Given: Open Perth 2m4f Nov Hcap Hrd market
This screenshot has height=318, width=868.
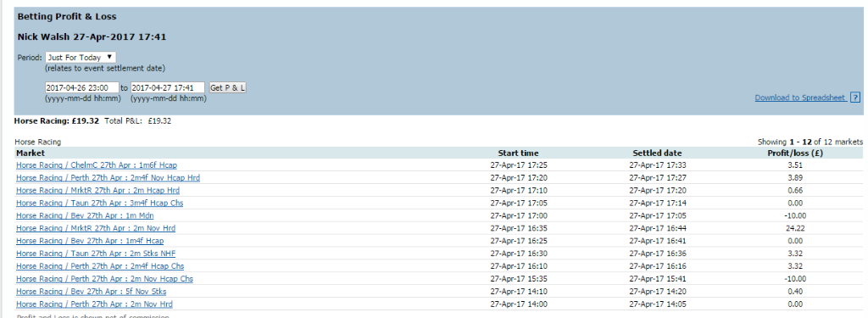Looking at the screenshot, I should pyautogui.click(x=108, y=178).
